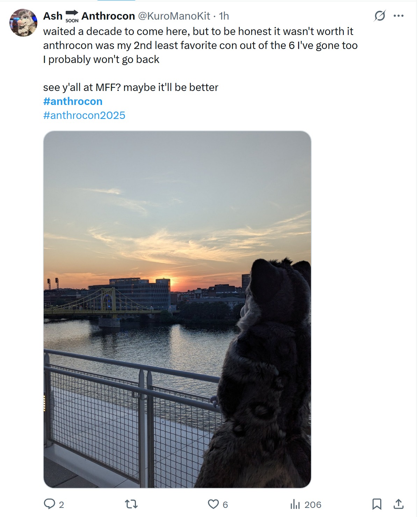Enlarge the sunset bridge photo
The image size is (420, 517).
[x=177, y=310]
